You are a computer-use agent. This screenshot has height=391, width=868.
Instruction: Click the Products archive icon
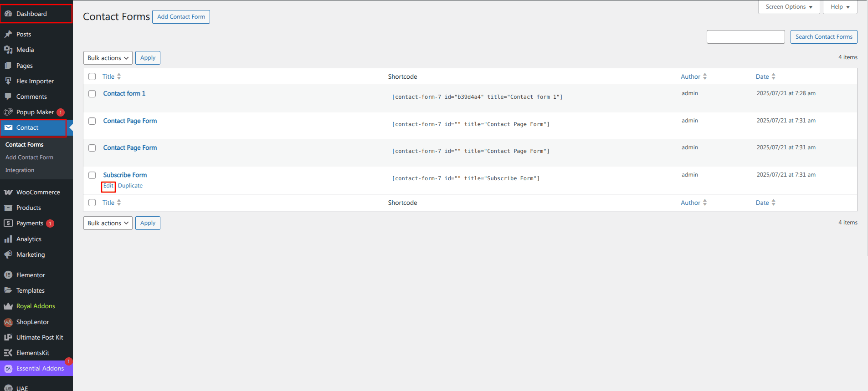(8, 208)
